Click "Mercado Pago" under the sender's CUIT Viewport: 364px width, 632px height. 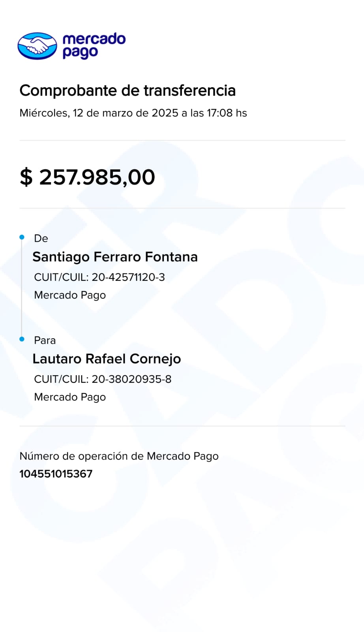coord(70,295)
